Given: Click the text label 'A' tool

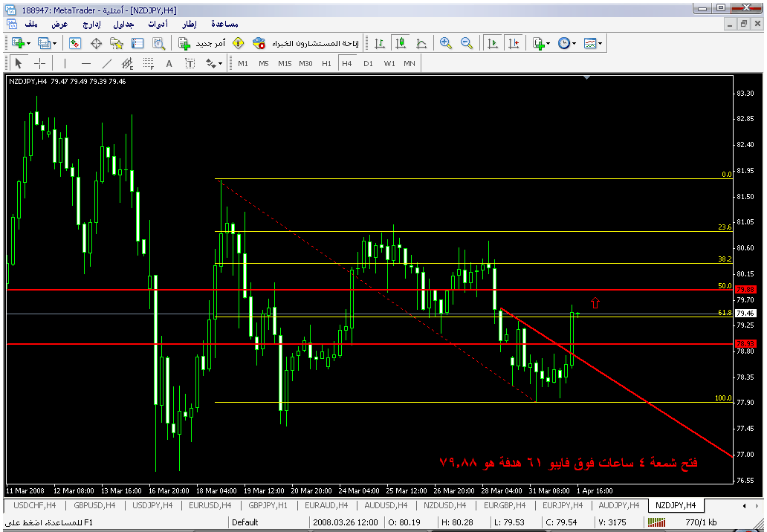Looking at the screenshot, I should coord(169,64).
